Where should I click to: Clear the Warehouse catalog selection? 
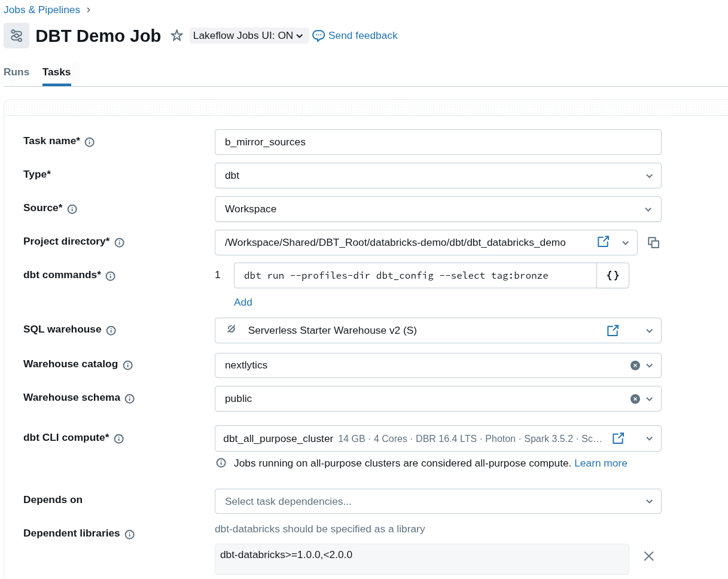pyautogui.click(x=635, y=365)
